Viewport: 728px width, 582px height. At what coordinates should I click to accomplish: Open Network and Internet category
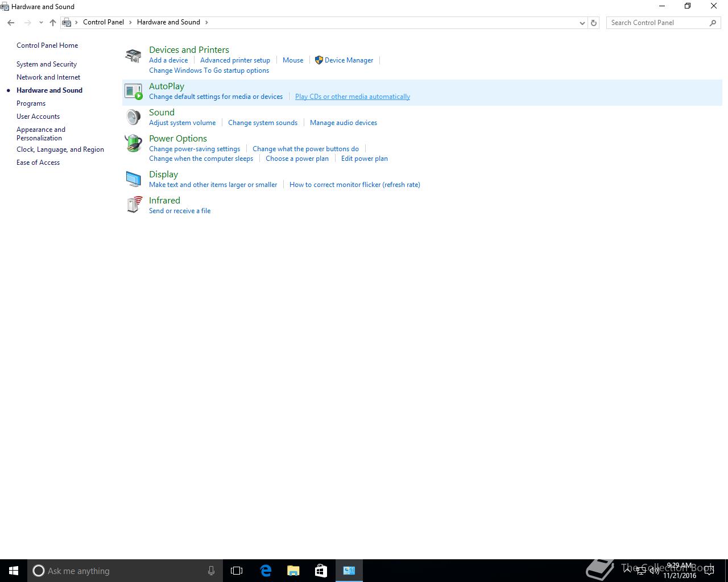click(x=48, y=77)
